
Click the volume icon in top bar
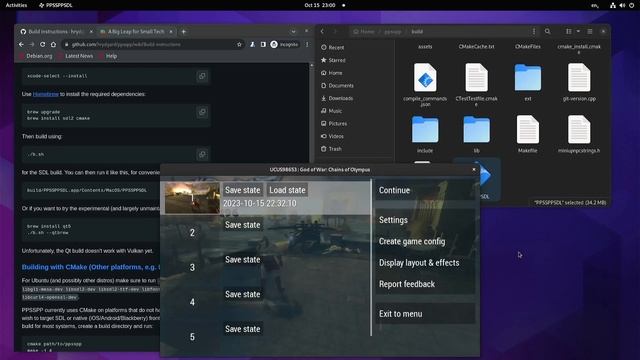pos(622,5)
